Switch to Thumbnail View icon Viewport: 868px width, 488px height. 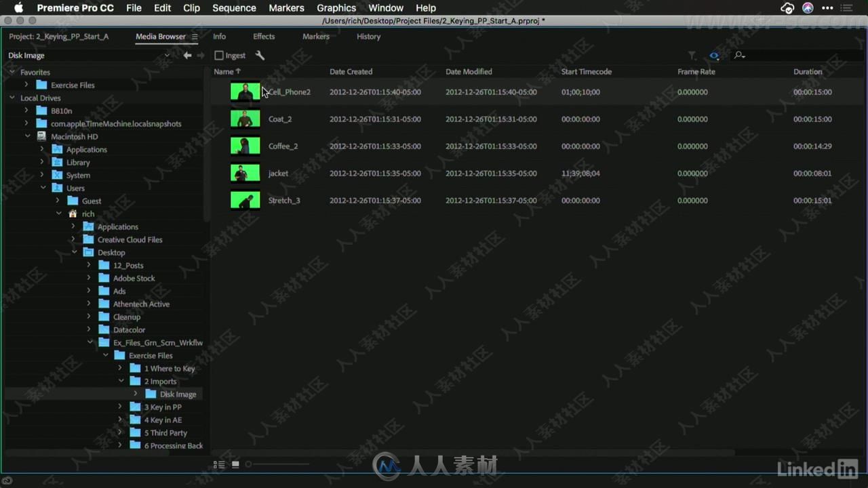(235, 464)
